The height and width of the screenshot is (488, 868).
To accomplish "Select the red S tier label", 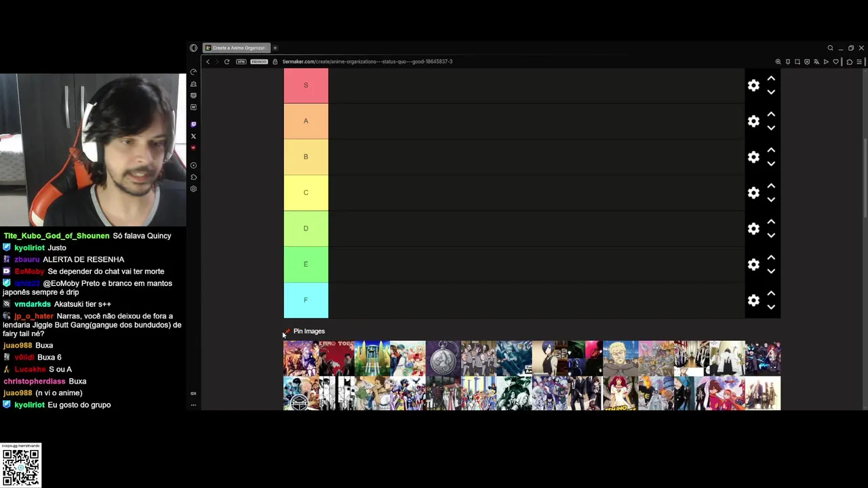I will point(306,85).
